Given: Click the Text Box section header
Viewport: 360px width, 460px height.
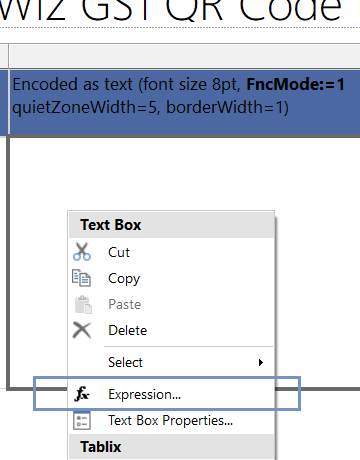Looking at the screenshot, I should 171,225.
